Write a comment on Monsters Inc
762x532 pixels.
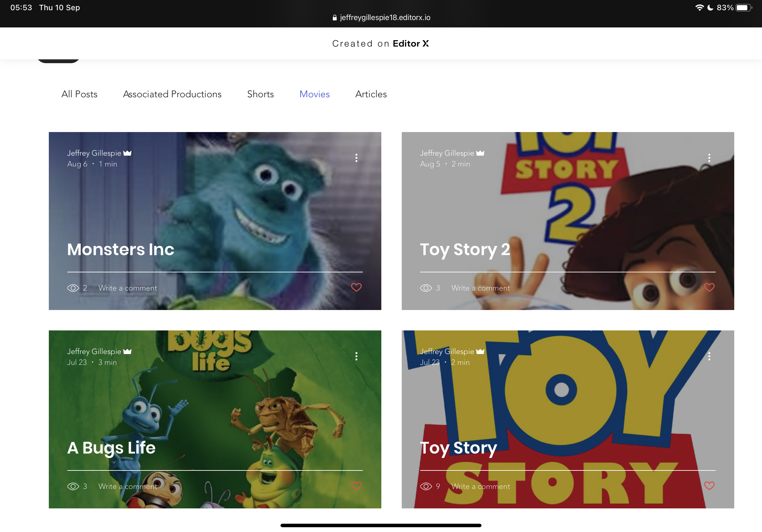coord(128,288)
